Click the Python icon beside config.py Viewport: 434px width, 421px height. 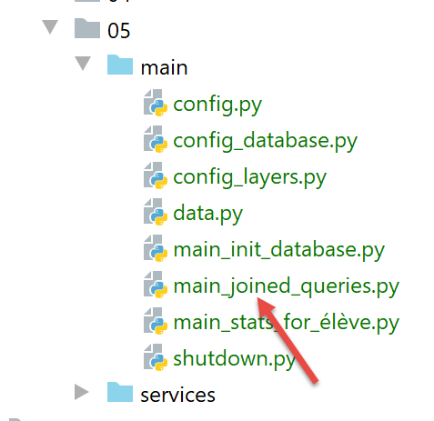click(x=156, y=103)
